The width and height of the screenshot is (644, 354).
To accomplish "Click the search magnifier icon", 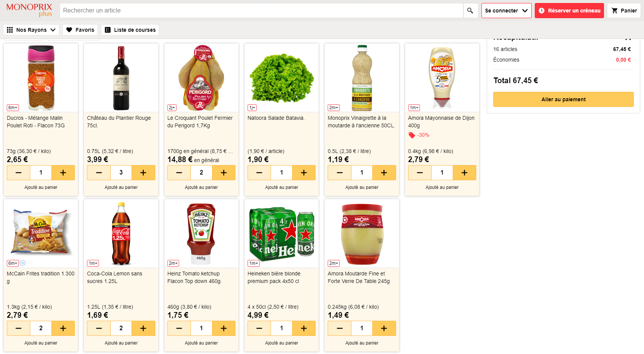I will point(470,11).
